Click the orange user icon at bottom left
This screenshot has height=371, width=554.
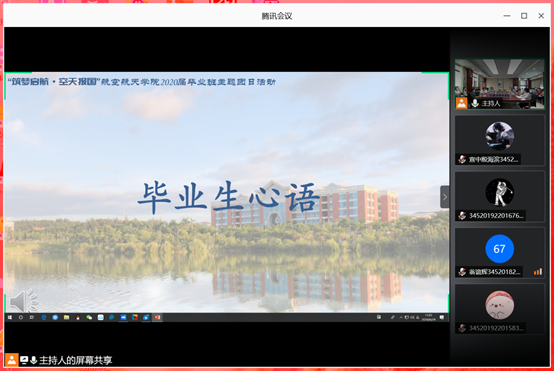click(x=12, y=360)
